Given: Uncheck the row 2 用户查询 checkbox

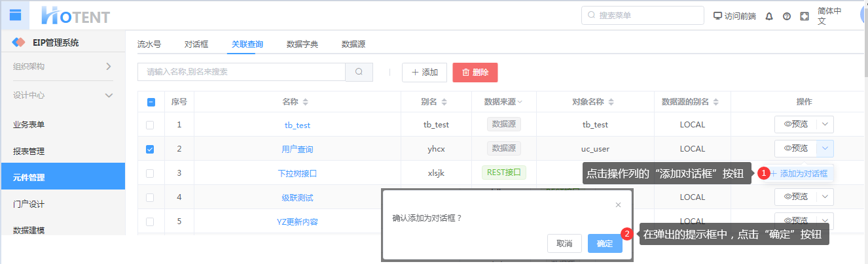Looking at the screenshot, I should (x=151, y=149).
